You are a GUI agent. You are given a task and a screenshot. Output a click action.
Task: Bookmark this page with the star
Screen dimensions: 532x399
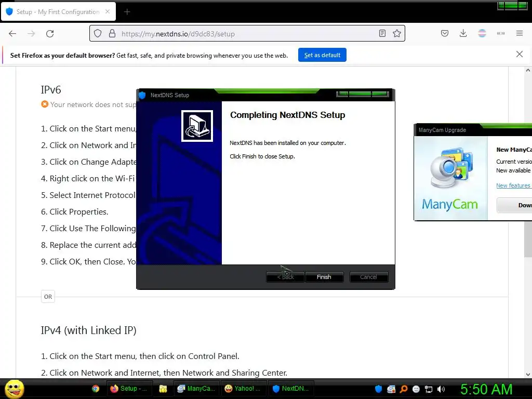tap(396, 34)
